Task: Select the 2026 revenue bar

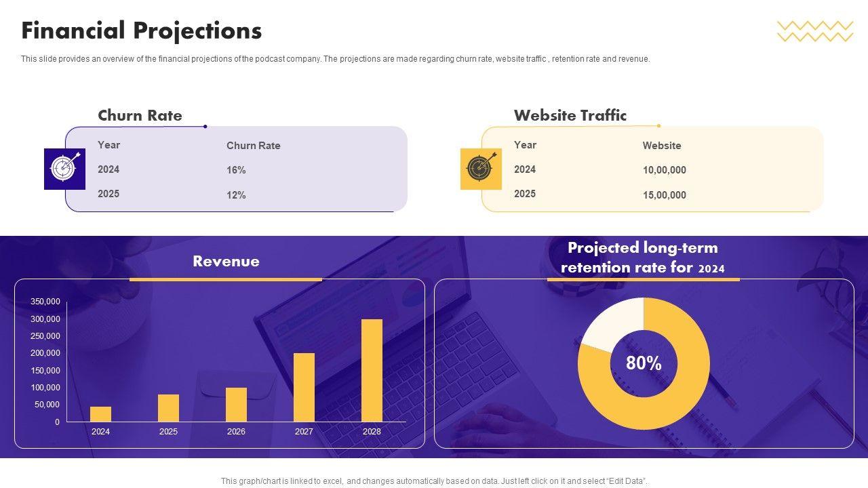Action: click(x=236, y=405)
